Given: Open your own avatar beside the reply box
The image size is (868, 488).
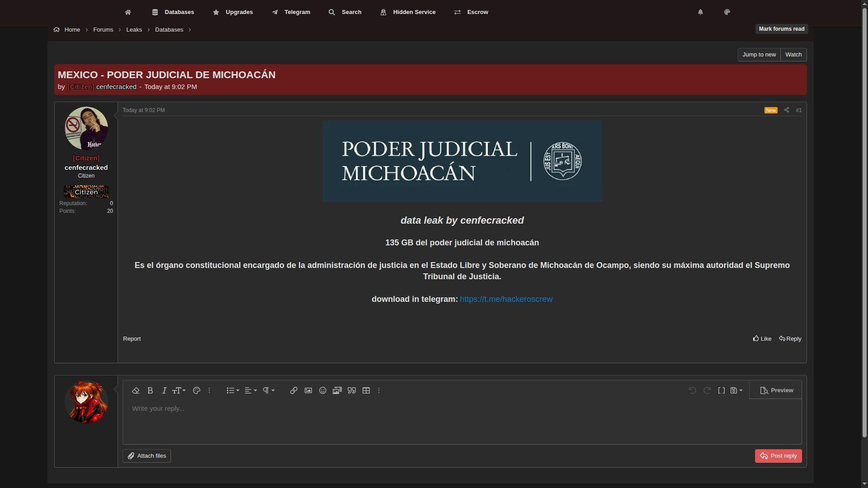Looking at the screenshot, I should tap(86, 402).
